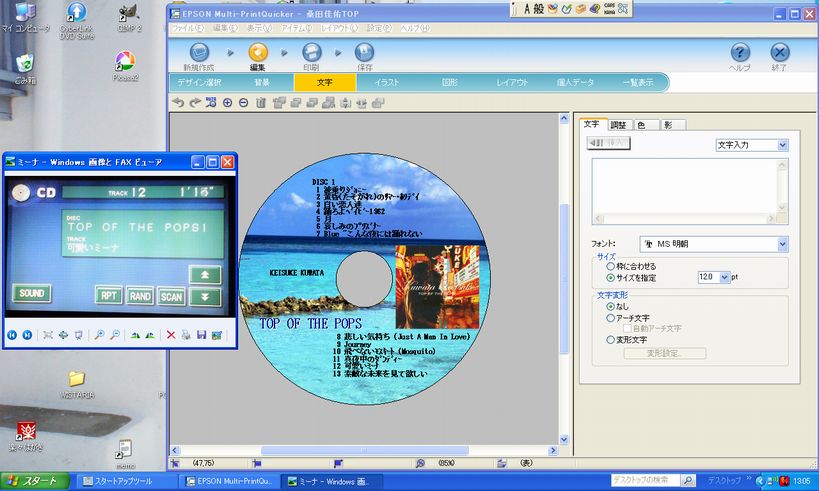
Task: Open the font size 12.0 dropdown
Action: (x=724, y=277)
